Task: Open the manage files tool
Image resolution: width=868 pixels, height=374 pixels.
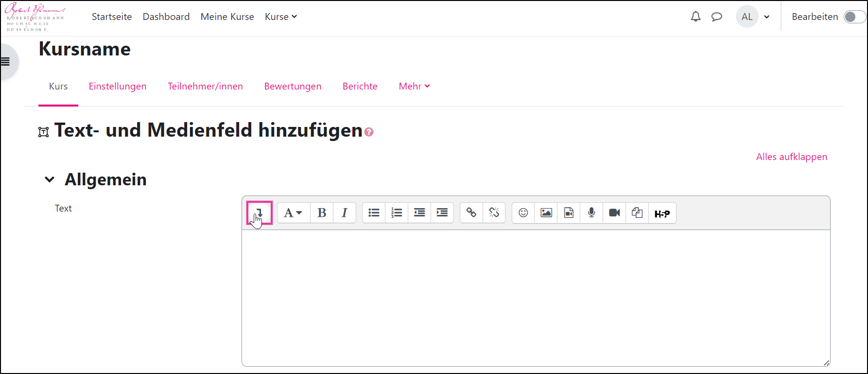Action: pos(637,213)
